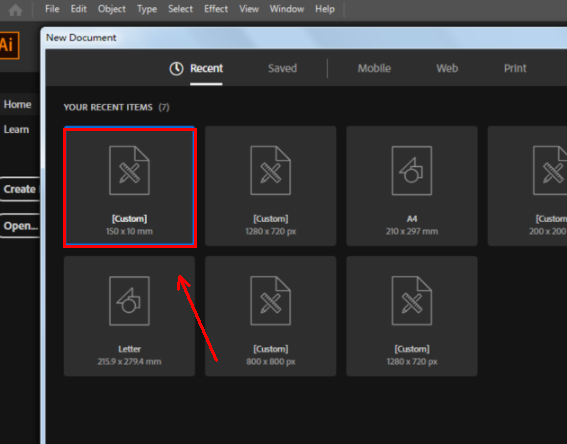
Task: Switch to the Mobile tab
Action: (374, 68)
